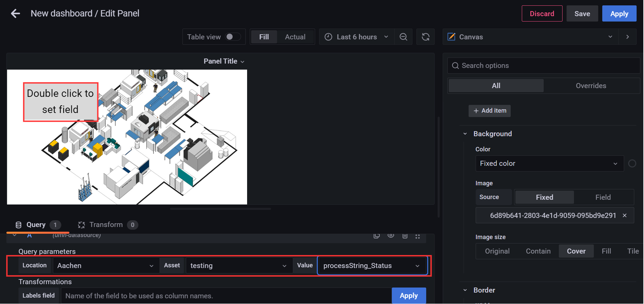Click the drag handle icon on query A

(x=417, y=236)
